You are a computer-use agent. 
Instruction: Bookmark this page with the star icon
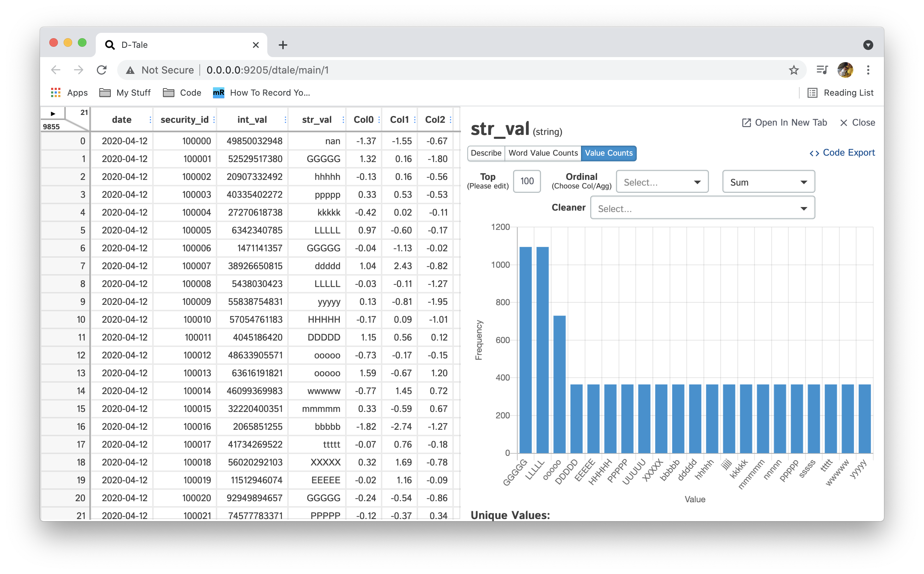tap(794, 70)
